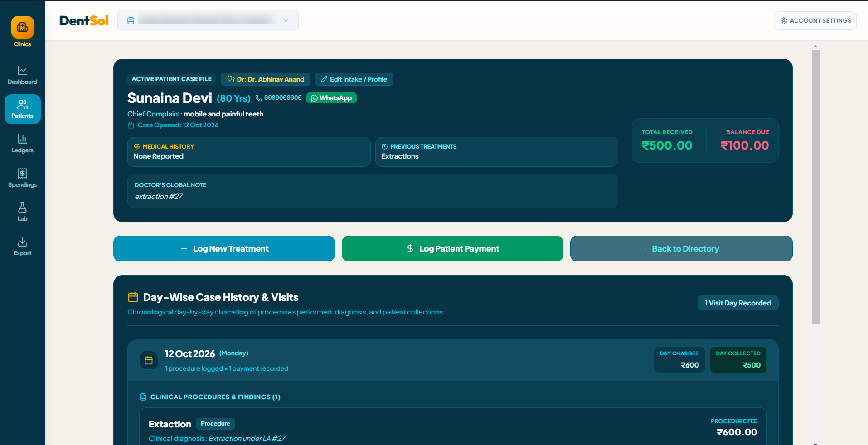Click Log Patient Payment

pos(452,248)
